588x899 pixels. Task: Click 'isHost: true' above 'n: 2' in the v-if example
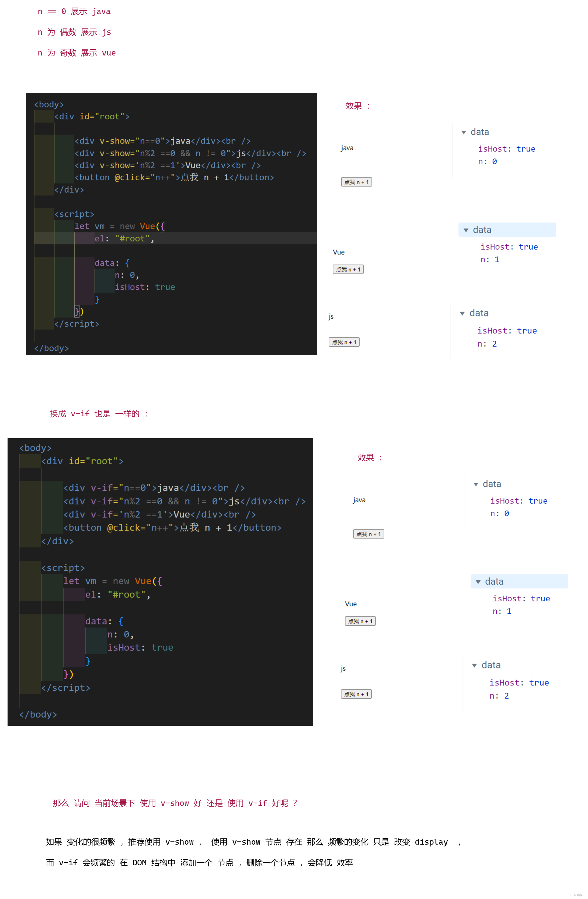(x=519, y=682)
